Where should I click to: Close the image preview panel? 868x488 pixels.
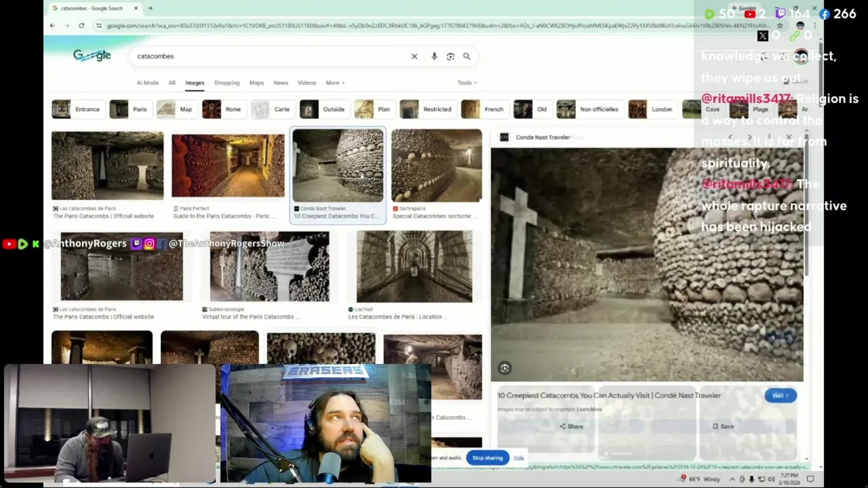[789, 137]
